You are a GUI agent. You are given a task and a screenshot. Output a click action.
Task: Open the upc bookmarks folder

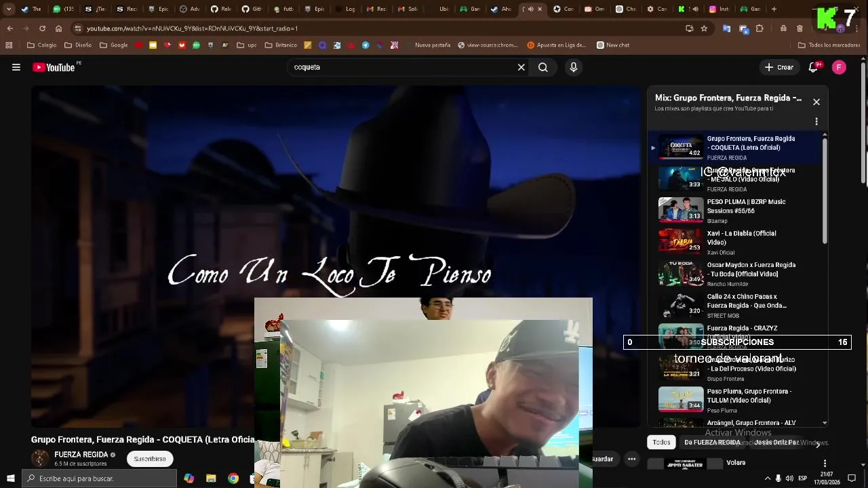tap(247, 45)
